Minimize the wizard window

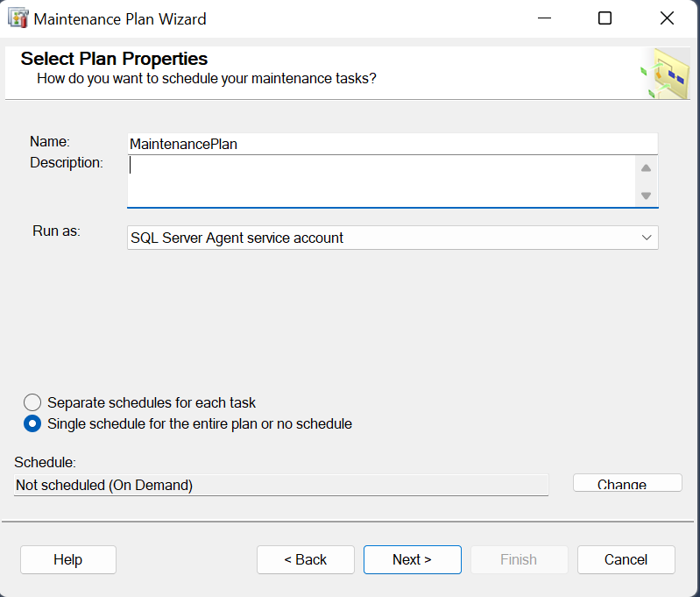544,18
